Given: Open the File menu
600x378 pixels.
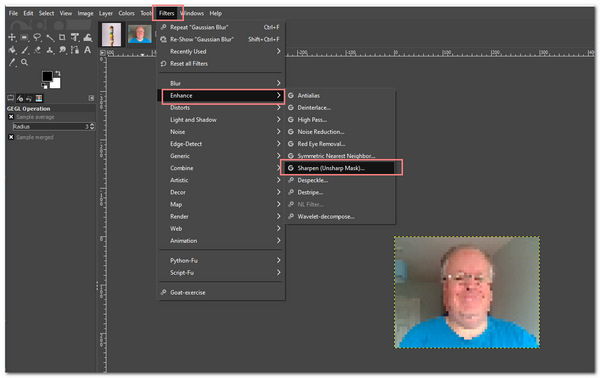Looking at the screenshot, I should [x=13, y=13].
